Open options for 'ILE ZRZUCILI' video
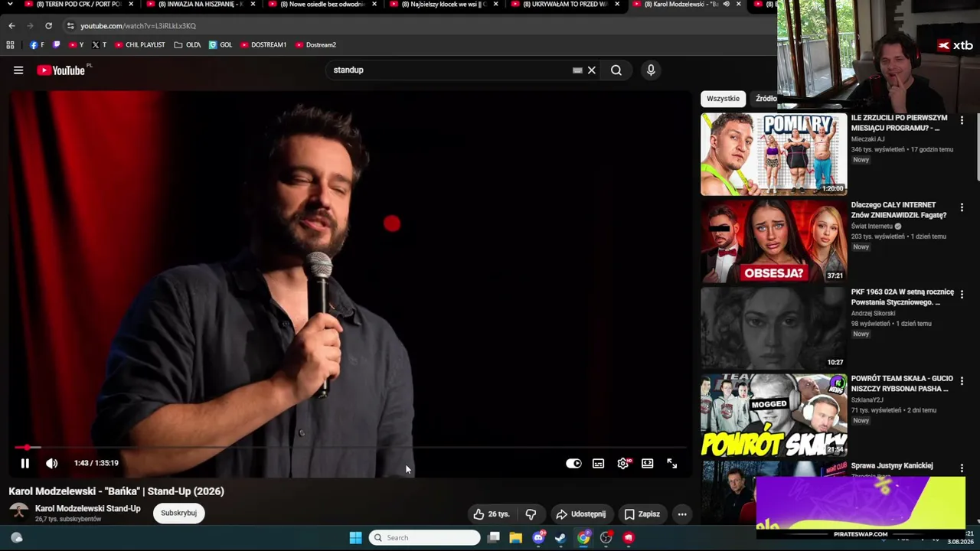 pos(962,120)
